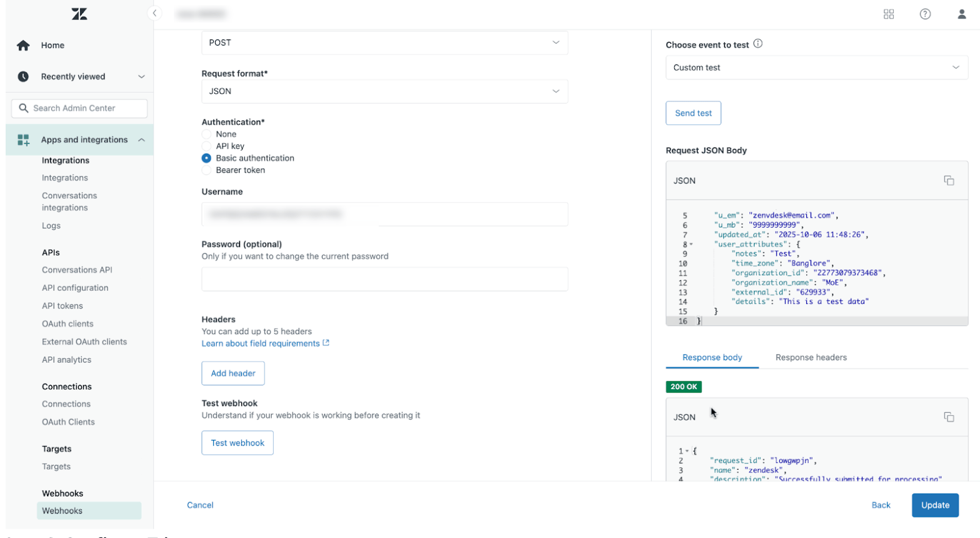Viewport: 980px width, 538px height.
Task: Open the JSON request format dropdown
Action: (384, 91)
